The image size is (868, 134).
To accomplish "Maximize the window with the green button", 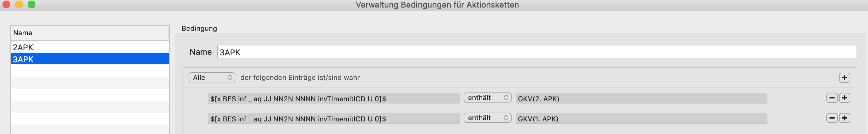I will (x=31, y=4).
